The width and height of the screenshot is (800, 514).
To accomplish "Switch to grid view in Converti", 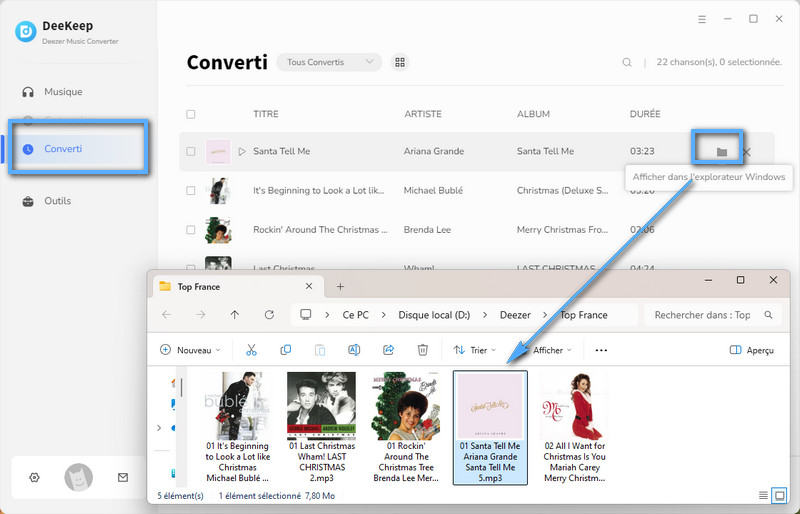I will [x=400, y=62].
